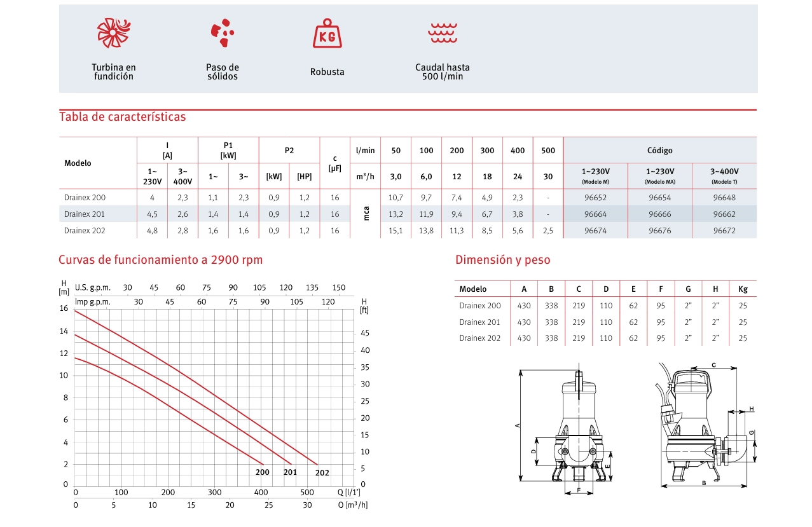Image resolution: width=812 pixels, height=527 pixels.
Task: Click dimension label 'D' on front drawing
Action: pos(534,451)
